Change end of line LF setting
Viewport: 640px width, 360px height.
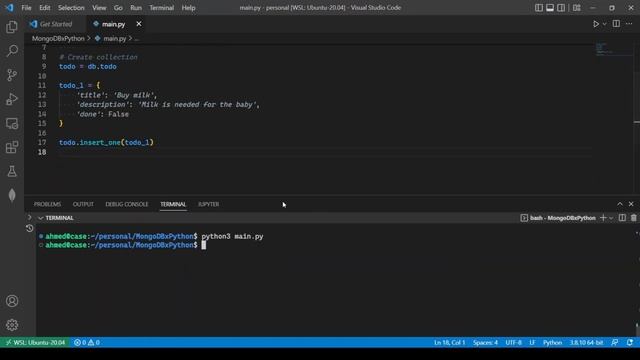pyautogui.click(x=532, y=342)
